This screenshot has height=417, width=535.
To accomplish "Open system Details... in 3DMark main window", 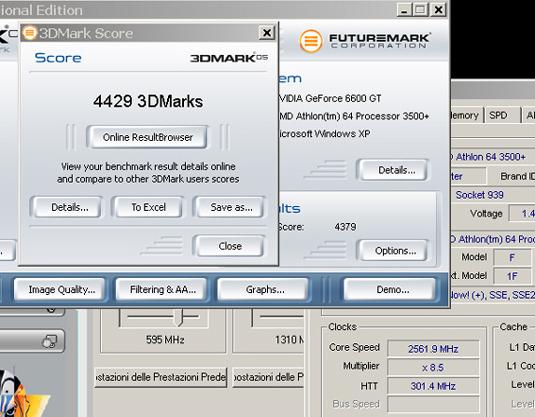I will pos(393,170).
